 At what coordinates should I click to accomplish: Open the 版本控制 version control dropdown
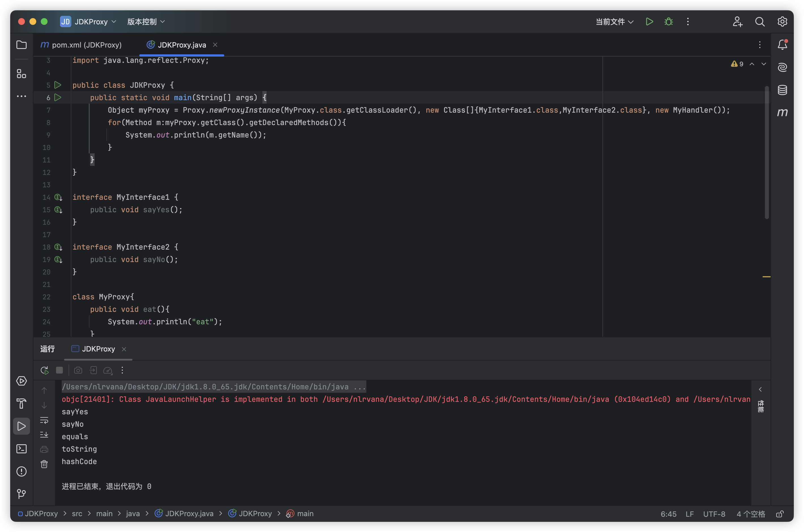click(x=146, y=22)
